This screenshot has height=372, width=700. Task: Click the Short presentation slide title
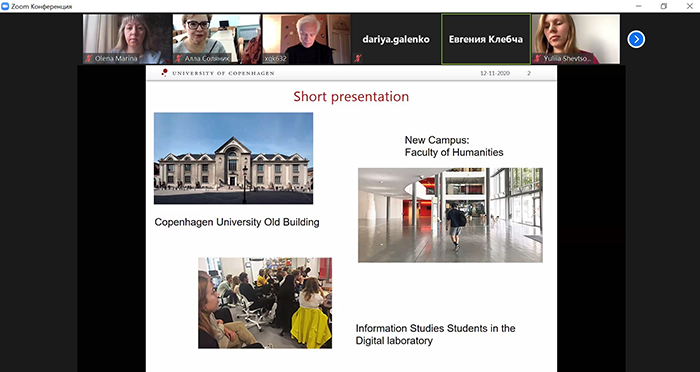tap(351, 96)
